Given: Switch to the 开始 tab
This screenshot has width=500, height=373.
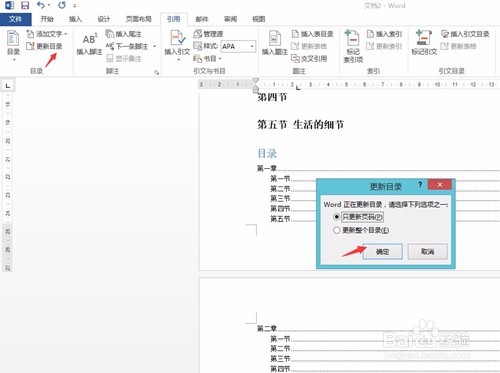Looking at the screenshot, I should (x=47, y=19).
